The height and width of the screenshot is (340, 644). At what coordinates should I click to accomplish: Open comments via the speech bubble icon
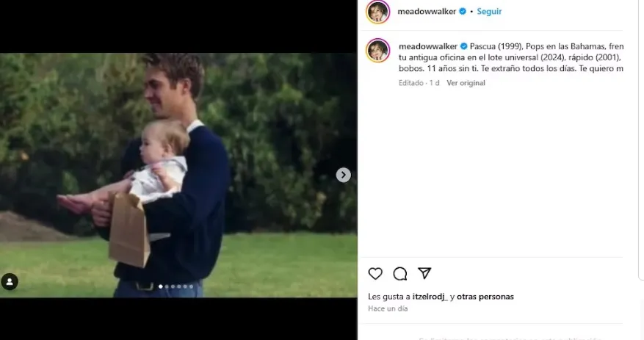click(399, 273)
